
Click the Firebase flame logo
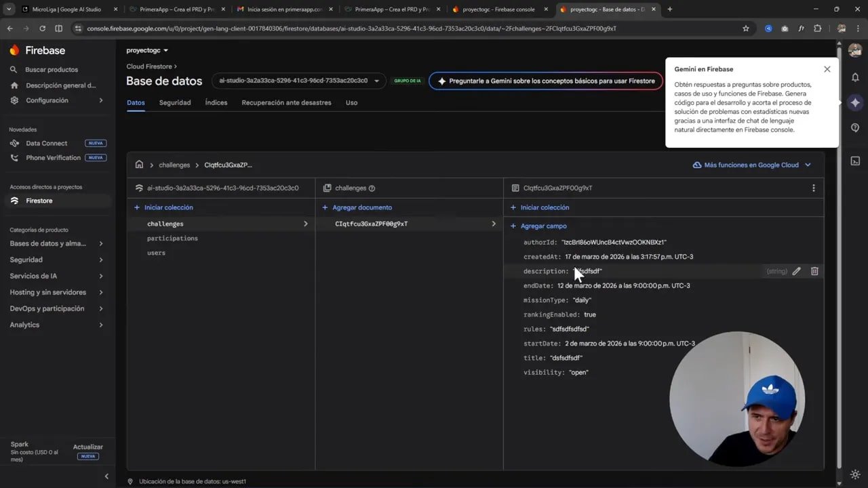[x=14, y=50]
